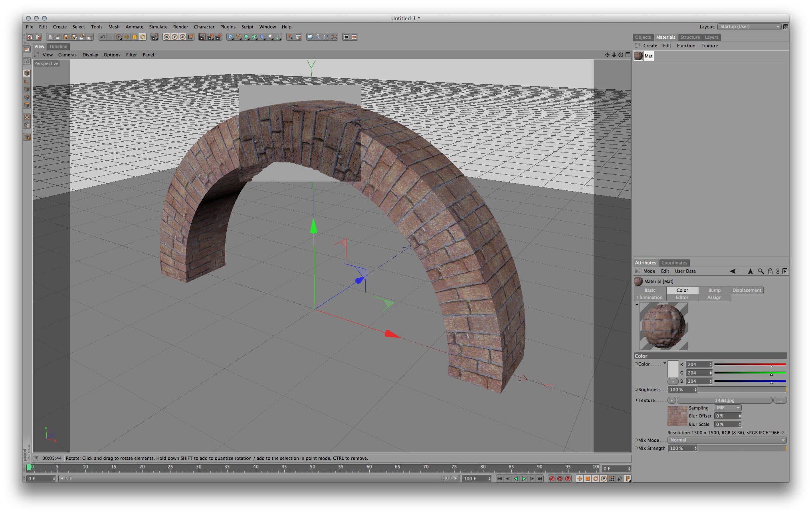Click the red R color slider
The image size is (812, 514).
(x=749, y=364)
